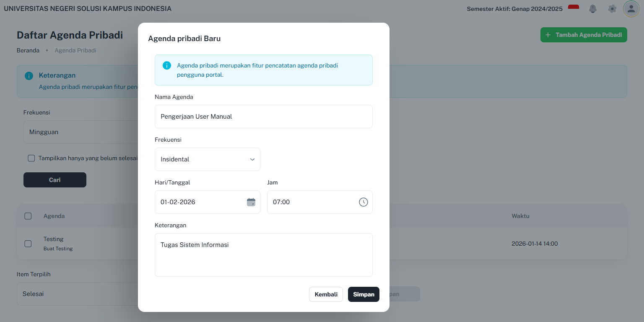Click the Simpan button in modal

(x=364, y=294)
